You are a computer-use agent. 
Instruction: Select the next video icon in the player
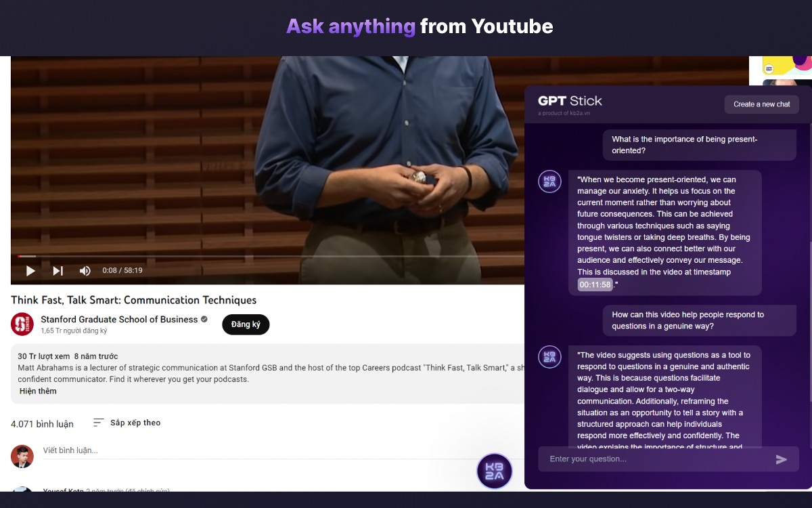pyautogui.click(x=58, y=270)
